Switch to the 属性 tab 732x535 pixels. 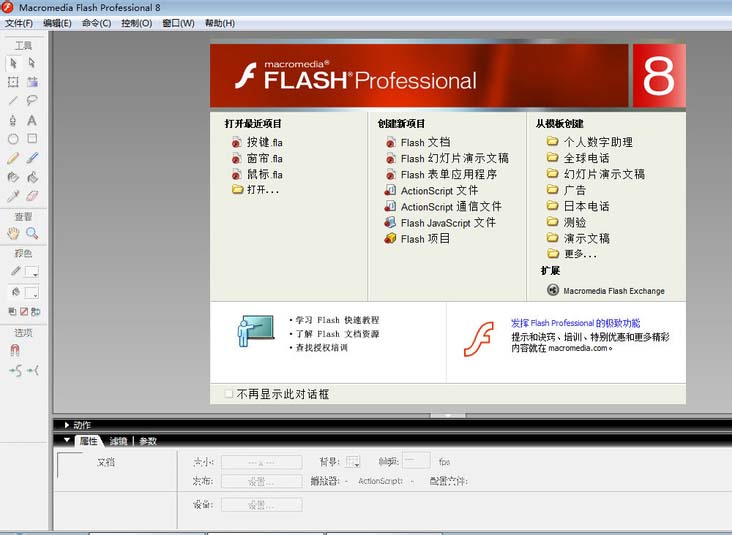[x=88, y=441]
